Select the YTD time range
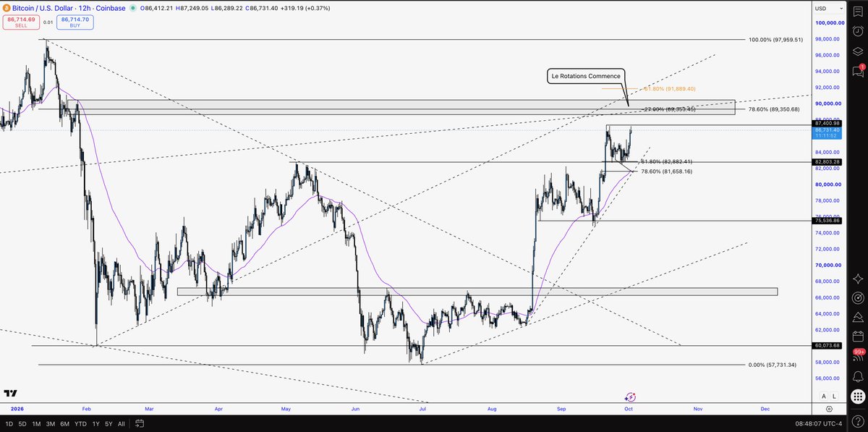This screenshot has width=868, height=432. point(80,423)
